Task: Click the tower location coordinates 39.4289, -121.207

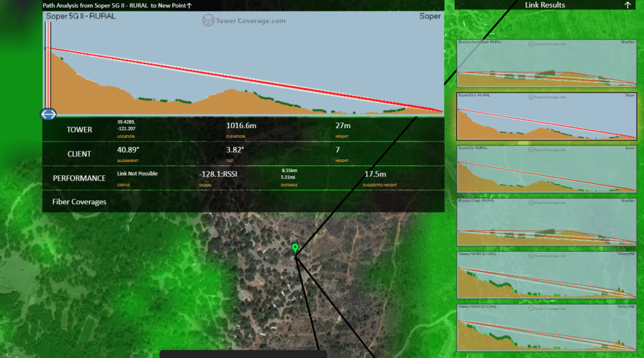Action: tap(126, 126)
